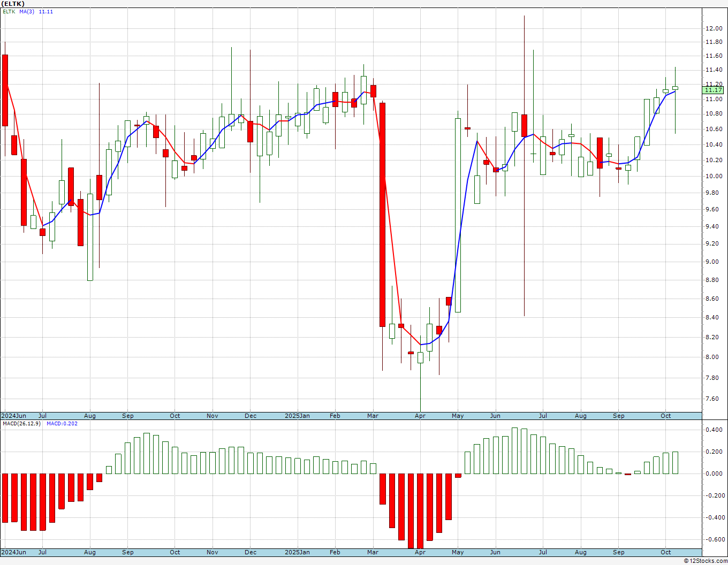Click the 0.200 MACD axis label
The height and width of the screenshot is (565, 728).
click(714, 452)
